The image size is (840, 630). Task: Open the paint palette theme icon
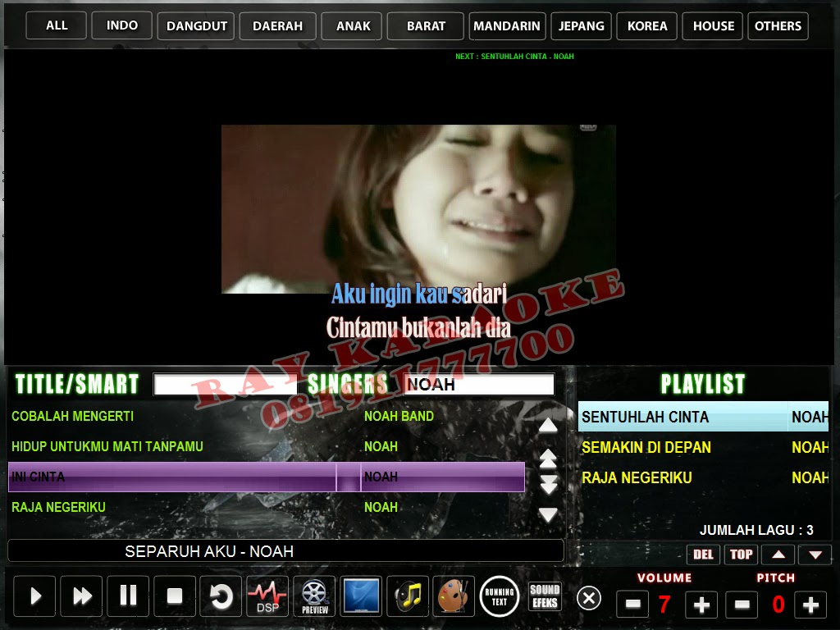coord(454,596)
